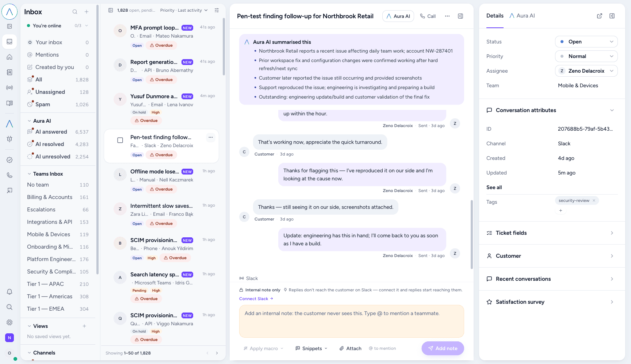Open settings gear in left rail
Image resolution: width=631 pixels, height=364 pixels.
coord(9,322)
